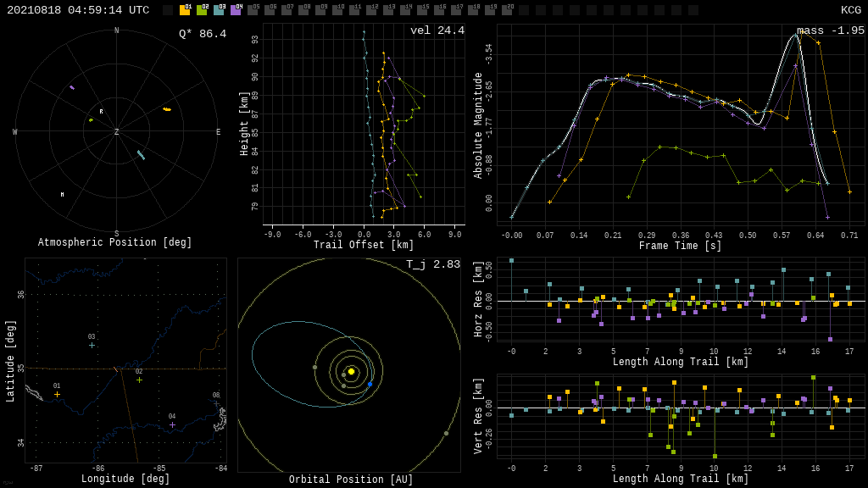Click the grey station 10 legend box
Image resolution: width=868 pixels, height=488 pixels.
tap(337, 10)
